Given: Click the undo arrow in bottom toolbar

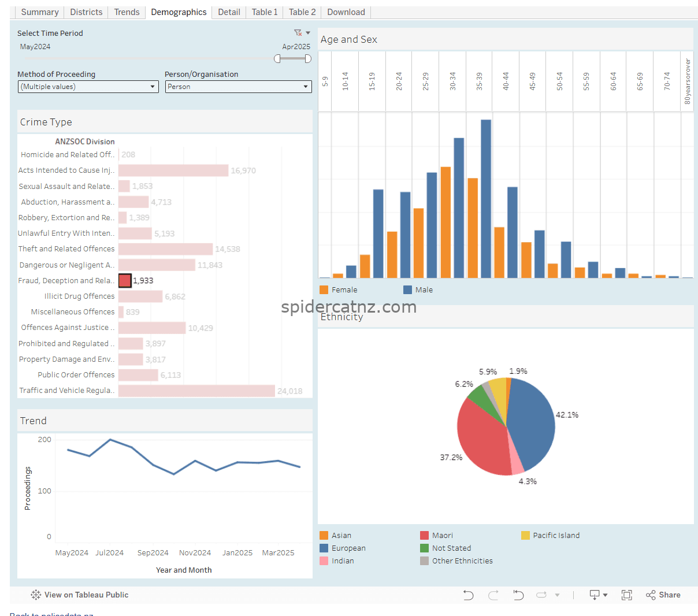Looking at the screenshot, I should click(468, 595).
